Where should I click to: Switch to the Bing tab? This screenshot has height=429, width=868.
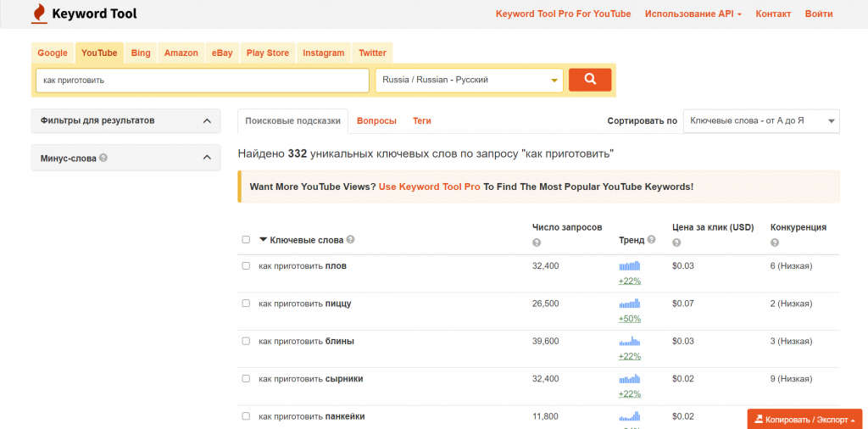coord(141,53)
